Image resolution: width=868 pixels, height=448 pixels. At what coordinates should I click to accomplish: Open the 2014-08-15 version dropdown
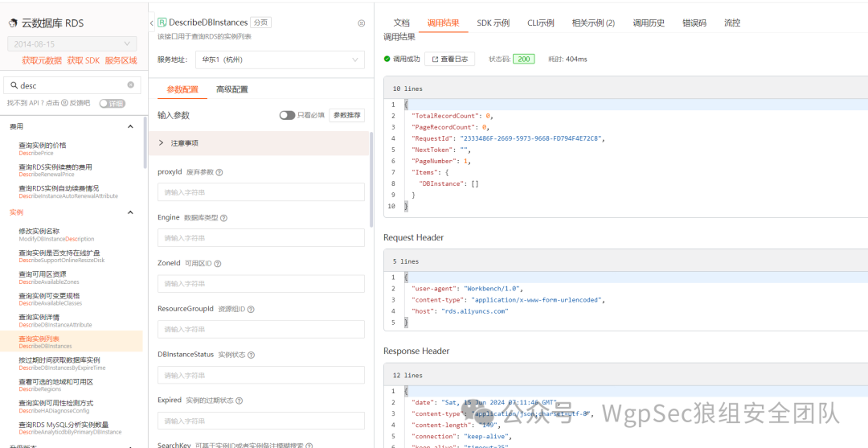pyautogui.click(x=72, y=44)
